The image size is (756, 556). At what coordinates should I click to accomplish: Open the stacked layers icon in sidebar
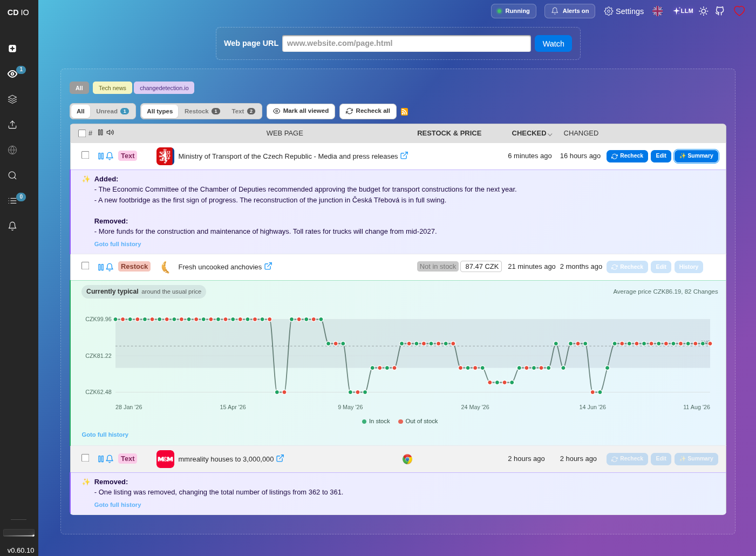pos(12,99)
